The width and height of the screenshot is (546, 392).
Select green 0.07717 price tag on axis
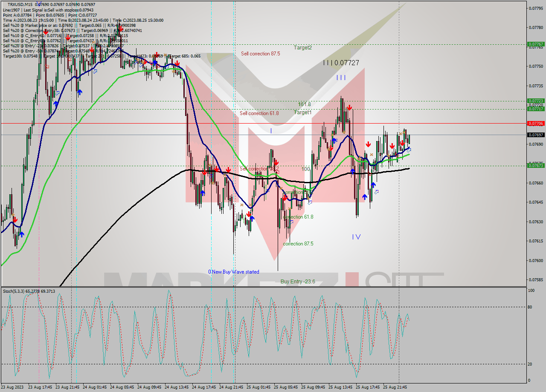[536, 109]
